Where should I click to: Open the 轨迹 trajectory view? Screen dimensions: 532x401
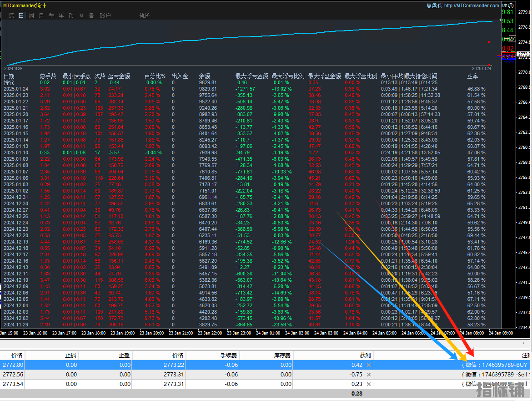pyautogui.click(x=145, y=15)
